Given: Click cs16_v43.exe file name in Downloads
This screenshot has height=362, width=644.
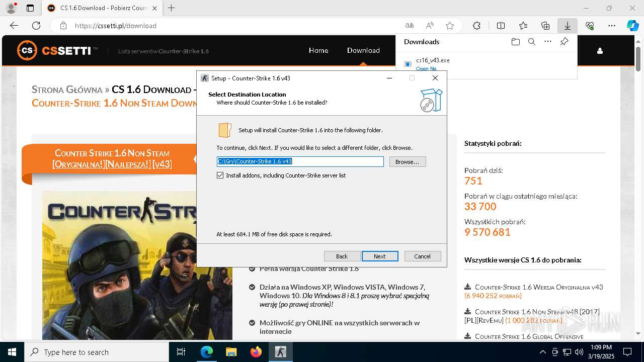Looking at the screenshot, I should [433, 60].
